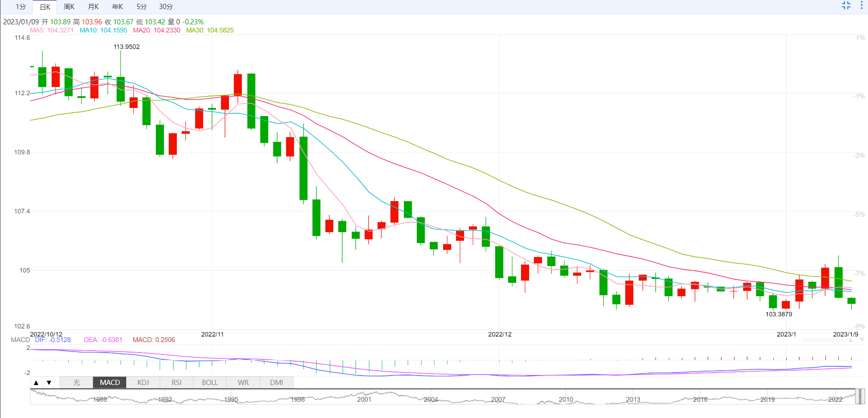Switch indicator to DMI
This screenshot has height=418, width=868.
click(x=276, y=383)
